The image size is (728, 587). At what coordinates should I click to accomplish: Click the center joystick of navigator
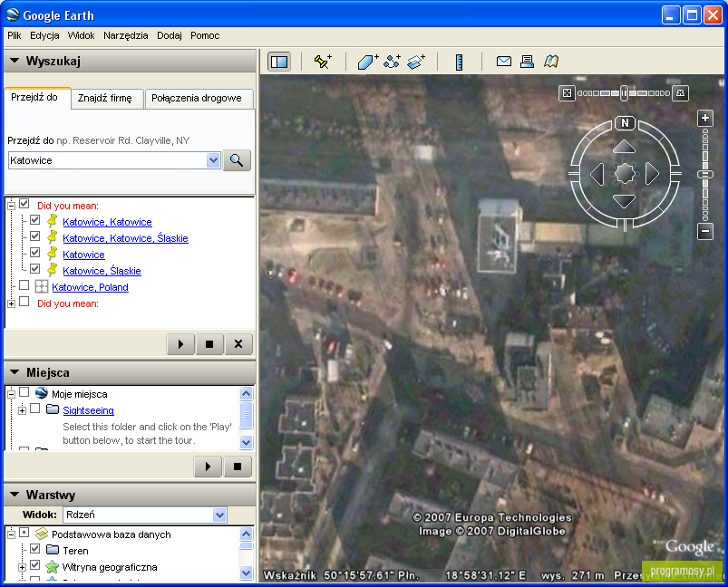625,174
